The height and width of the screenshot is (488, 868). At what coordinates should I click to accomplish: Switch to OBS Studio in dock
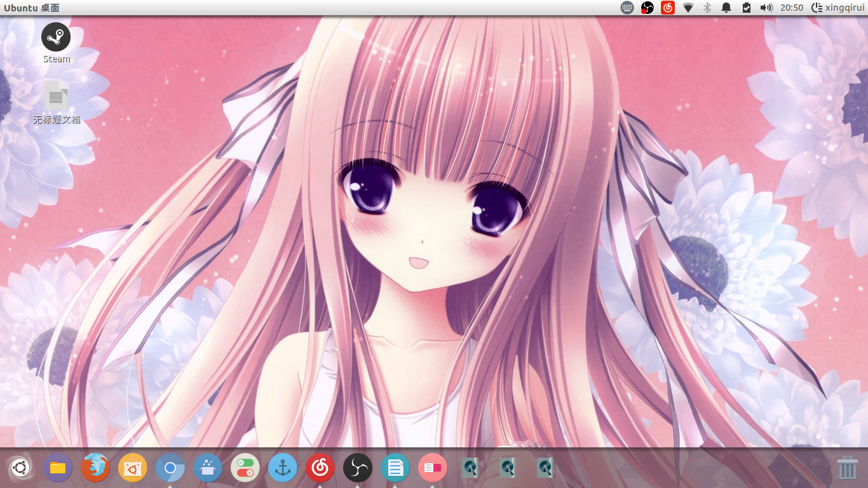point(358,468)
